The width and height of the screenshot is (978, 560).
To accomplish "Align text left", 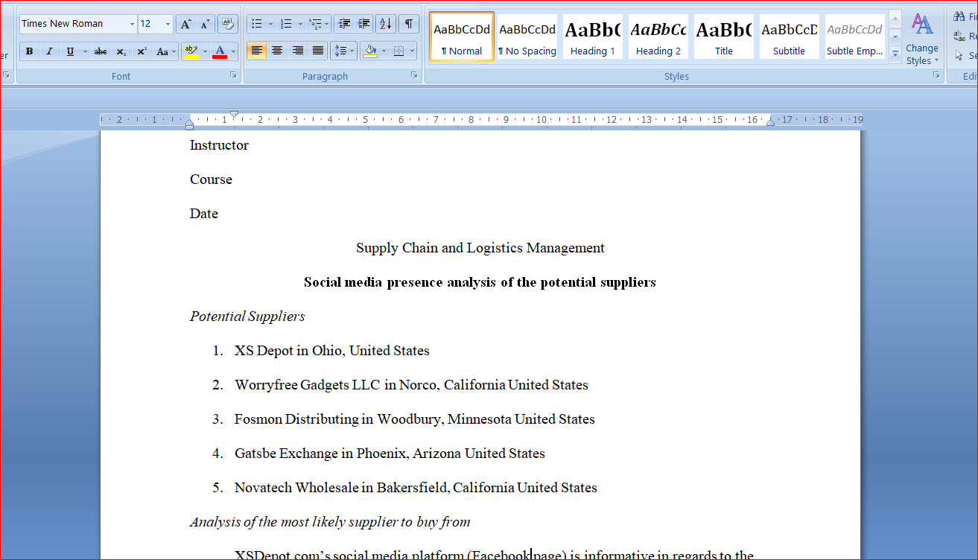I will 256,51.
